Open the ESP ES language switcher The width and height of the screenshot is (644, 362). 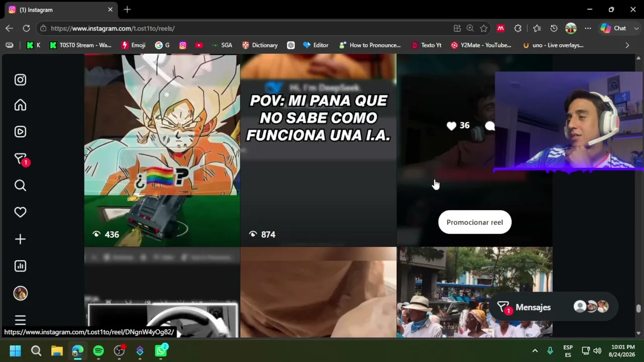click(568, 351)
